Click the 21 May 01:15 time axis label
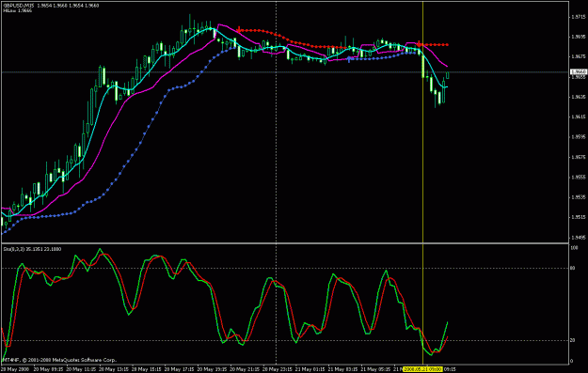The image size is (588, 373). [310, 369]
